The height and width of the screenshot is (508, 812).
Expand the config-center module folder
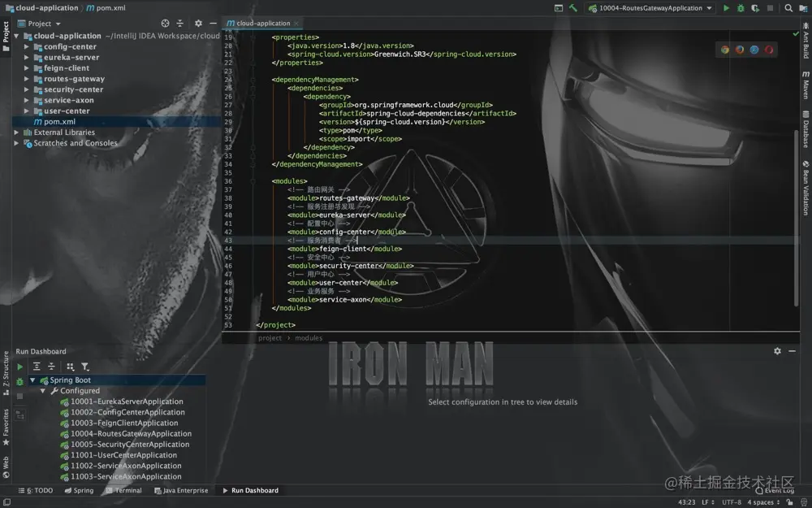(x=27, y=46)
